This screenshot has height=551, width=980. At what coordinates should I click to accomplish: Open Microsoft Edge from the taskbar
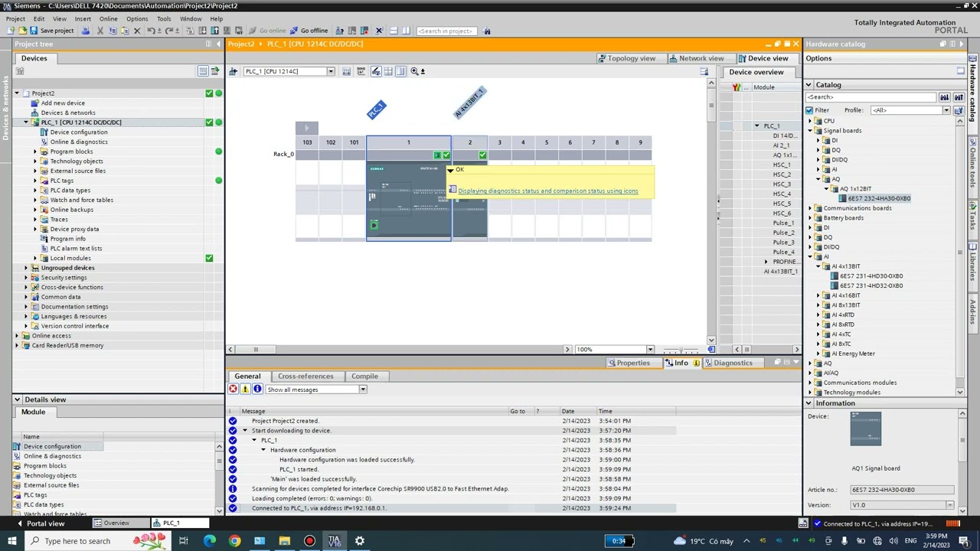(x=209, y=541)
